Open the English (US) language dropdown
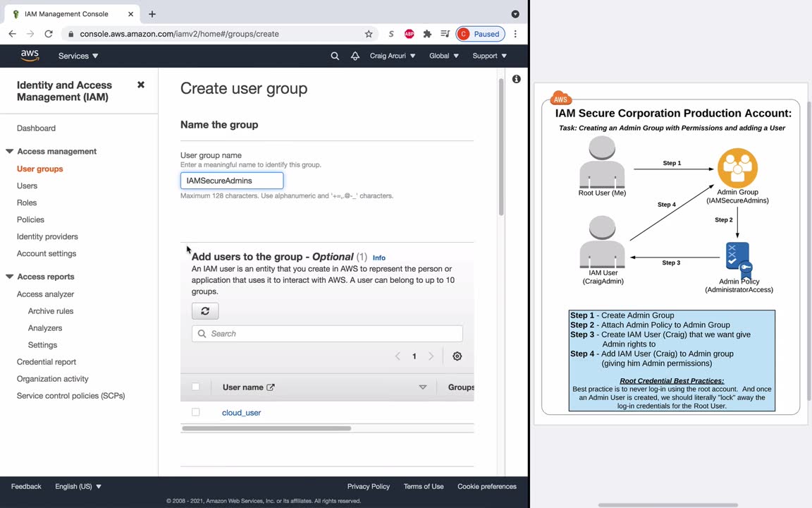Image resolution: width=812 pixels, height=508 pixels. coord(78,486)
